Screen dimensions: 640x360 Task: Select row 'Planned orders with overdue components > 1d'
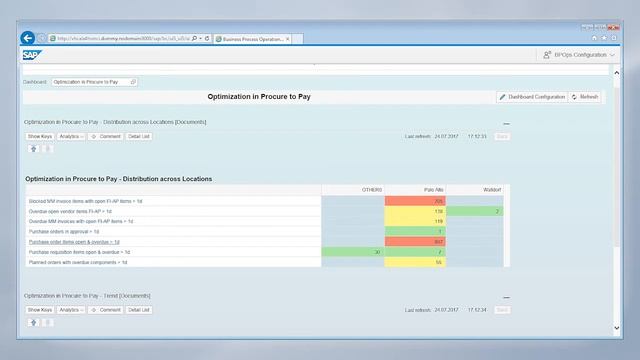click(173, 262)
